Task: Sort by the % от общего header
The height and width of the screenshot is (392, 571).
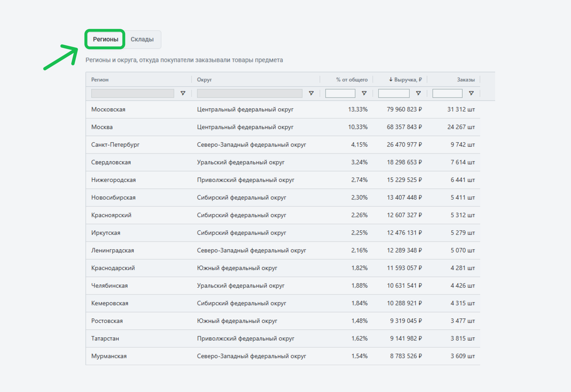Action: (352, 80)
